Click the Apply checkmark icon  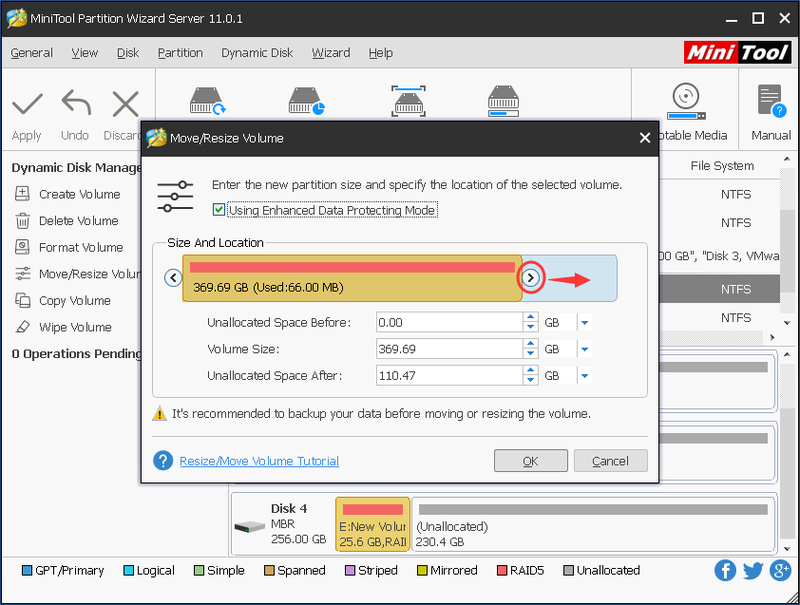pos(27,104)
